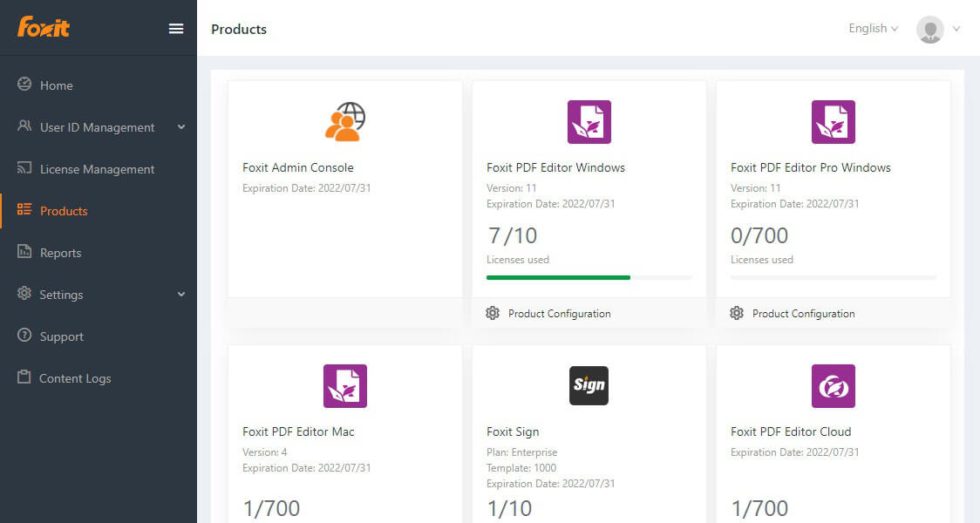Collapse the User ID Management section

tap(181, 126)
